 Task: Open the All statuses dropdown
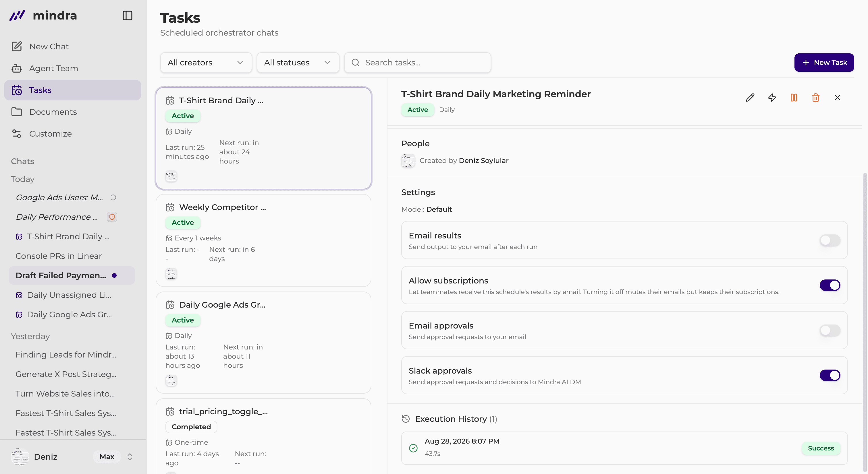298,63
